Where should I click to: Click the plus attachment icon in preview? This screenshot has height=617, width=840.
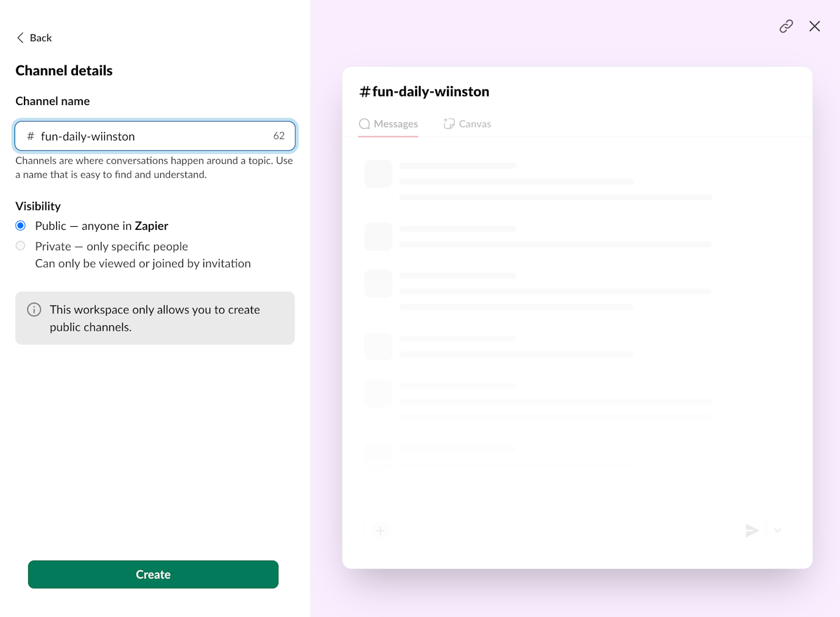380,531
